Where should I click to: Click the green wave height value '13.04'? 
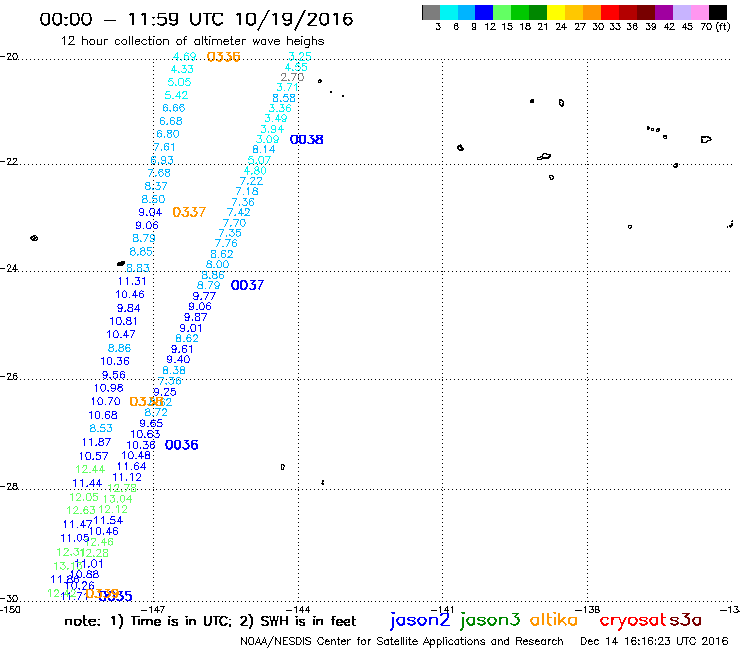tap(118, 498)
